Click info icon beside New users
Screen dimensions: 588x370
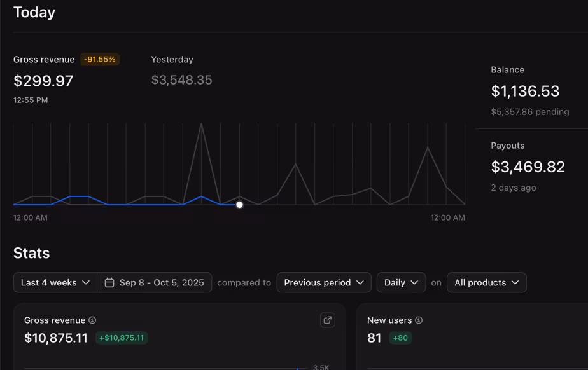[419, 320]
